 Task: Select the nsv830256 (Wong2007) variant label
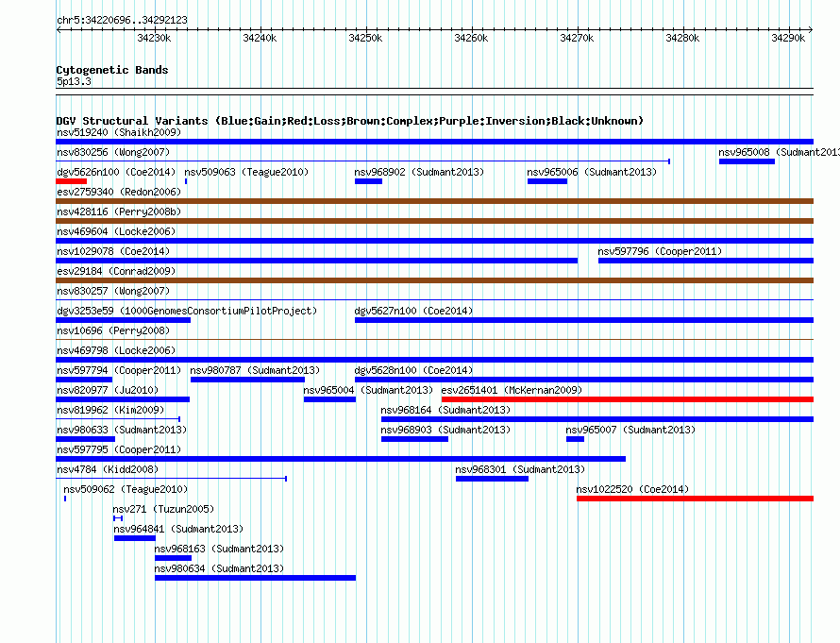coord(113,152)
